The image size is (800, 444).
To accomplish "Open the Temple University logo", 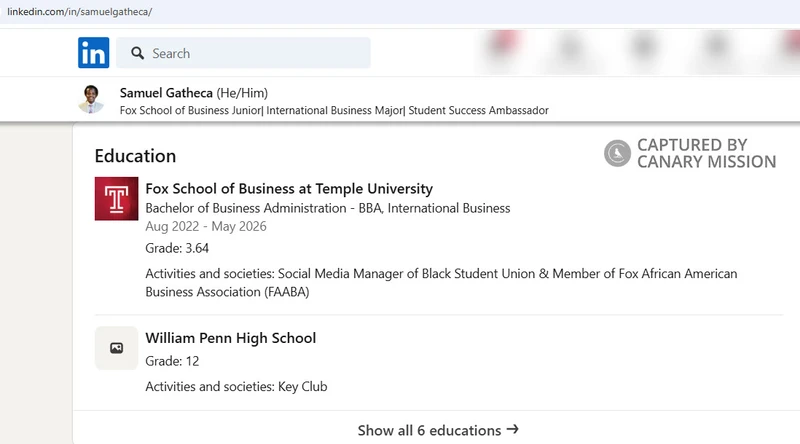I will pos(116,198).
